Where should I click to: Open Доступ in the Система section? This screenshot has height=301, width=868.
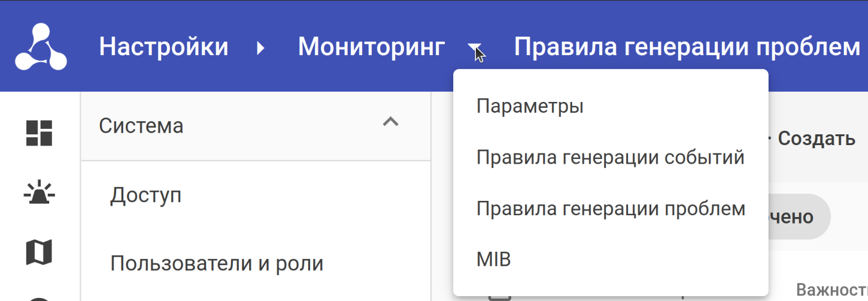[145, 195]
